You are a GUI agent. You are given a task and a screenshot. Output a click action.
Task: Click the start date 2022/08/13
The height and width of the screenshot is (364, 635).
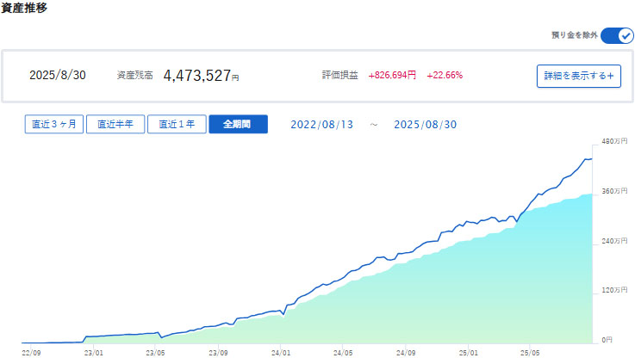click(321, 124)
